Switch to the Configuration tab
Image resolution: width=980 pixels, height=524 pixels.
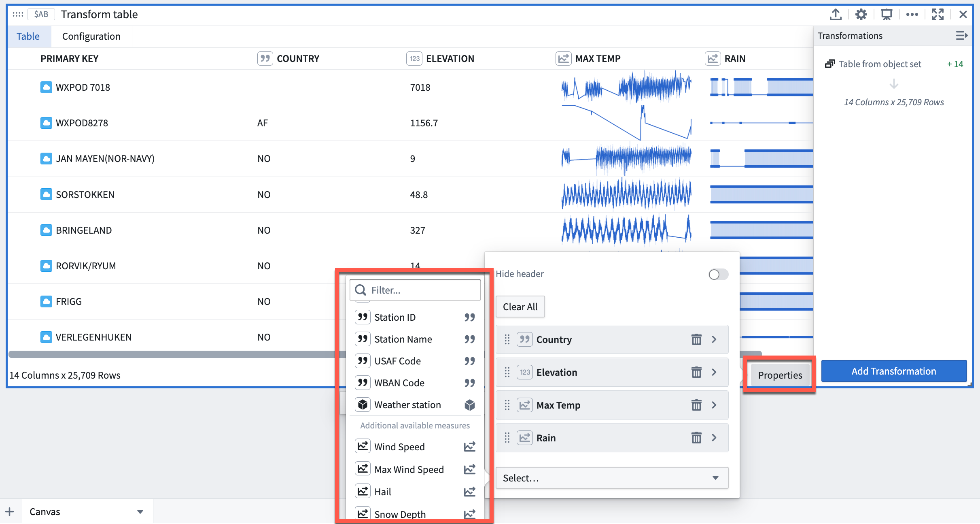[x=91, y=36]
